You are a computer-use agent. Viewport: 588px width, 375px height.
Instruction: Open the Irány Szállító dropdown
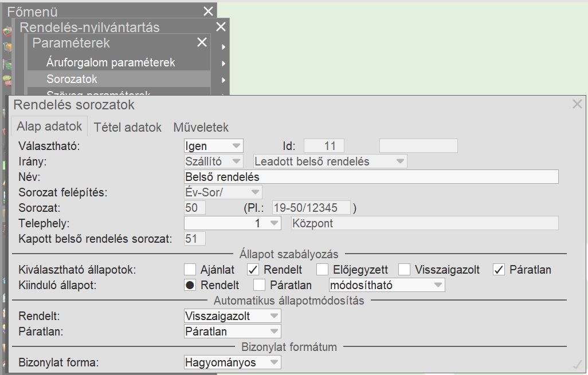(x=213, y=161)
